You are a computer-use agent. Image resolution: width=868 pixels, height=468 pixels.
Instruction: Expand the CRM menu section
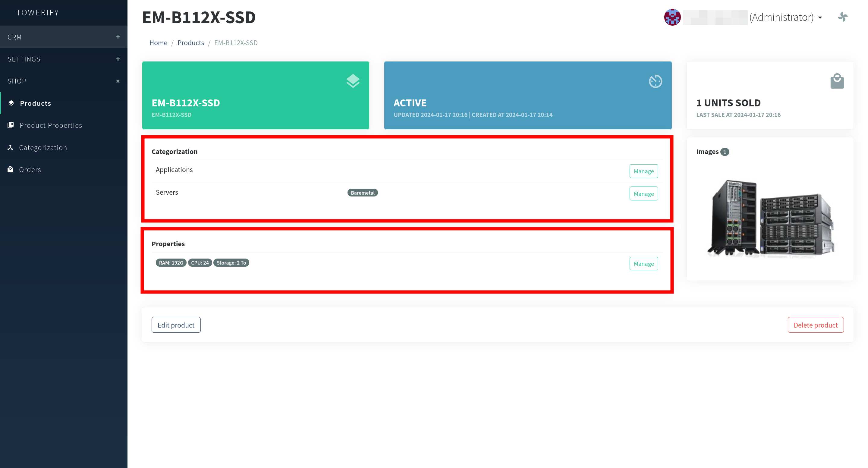(118, 37)
